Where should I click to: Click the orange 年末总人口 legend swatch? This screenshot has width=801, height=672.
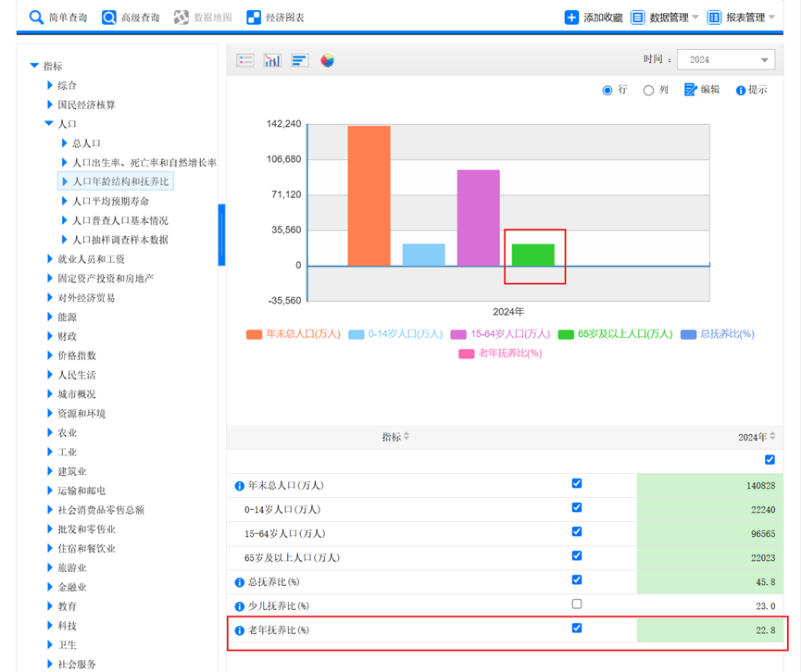(254, 334)
